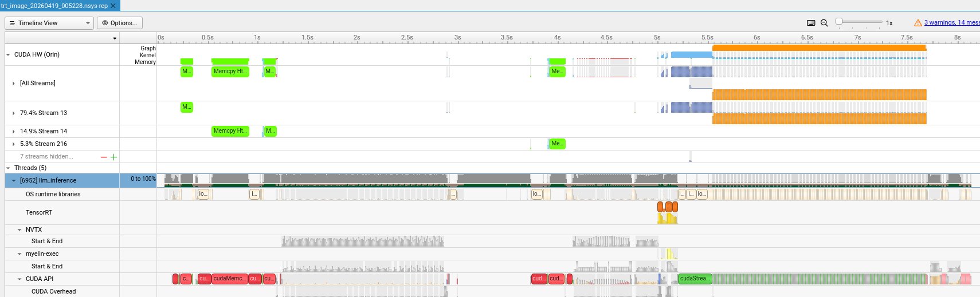Collapse the CUDA HW (Orin) row
The width and height of the screenshot is (980, 297).
coord(8,55)
